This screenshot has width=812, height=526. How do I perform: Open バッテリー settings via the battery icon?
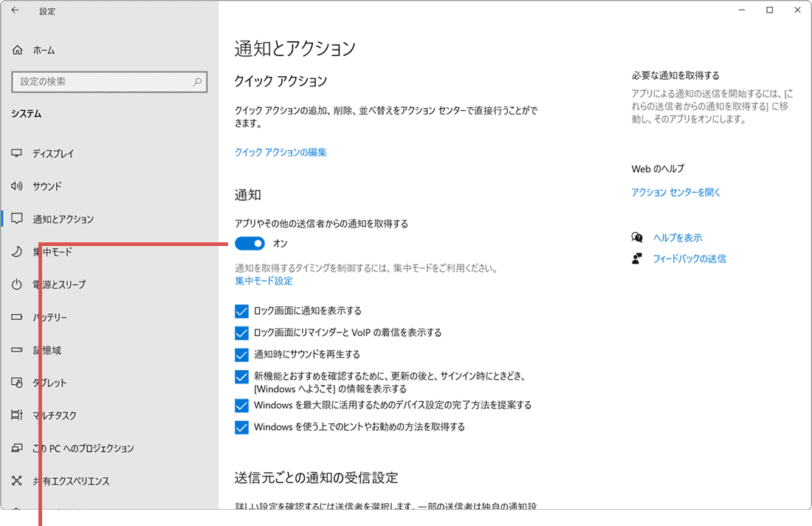pos(17,317)
